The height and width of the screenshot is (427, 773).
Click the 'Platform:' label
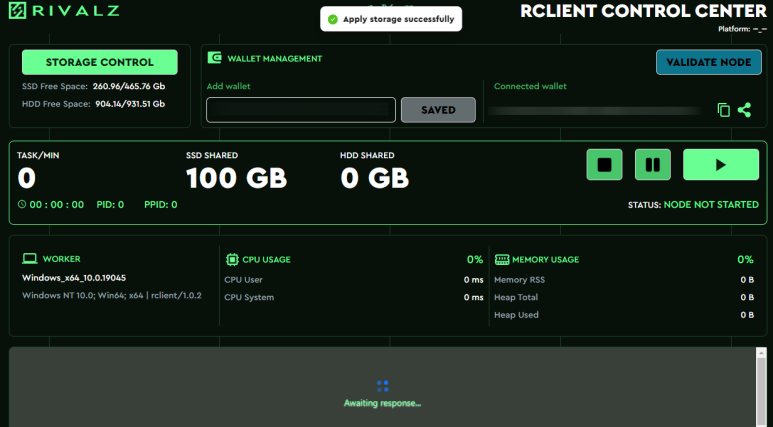click(734, 29)
